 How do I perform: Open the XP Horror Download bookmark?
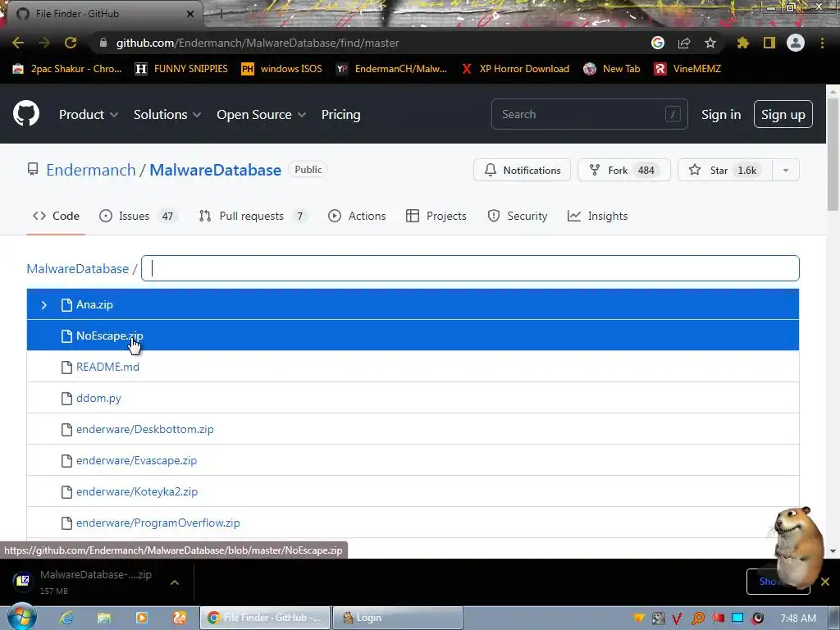[x=515, y=69]
